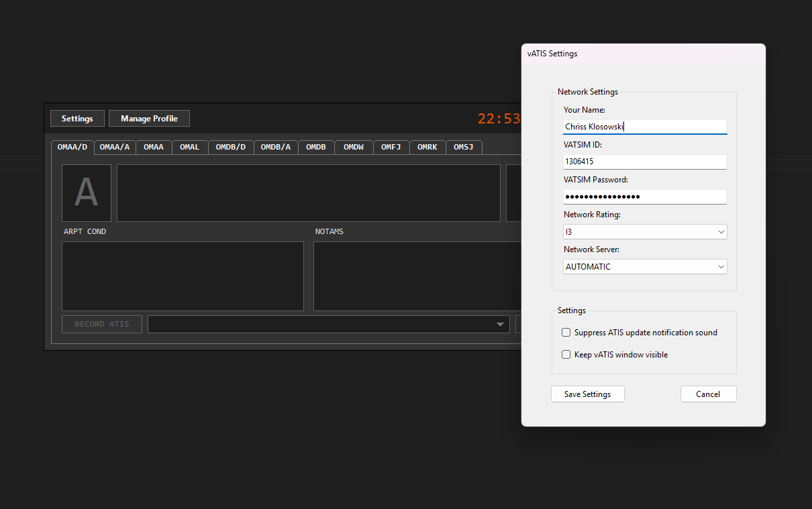Screen dimensions: 812x509
Task: Expand the Network Rating dropdown
Action: (645, 231)
